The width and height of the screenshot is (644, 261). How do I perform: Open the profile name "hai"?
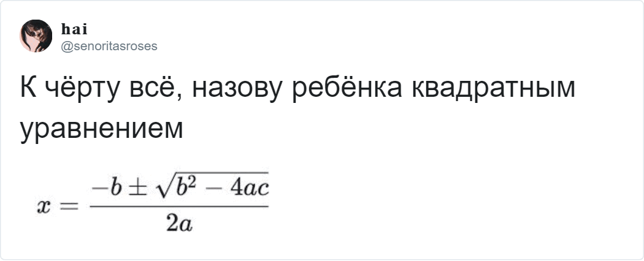click(75, 29)
